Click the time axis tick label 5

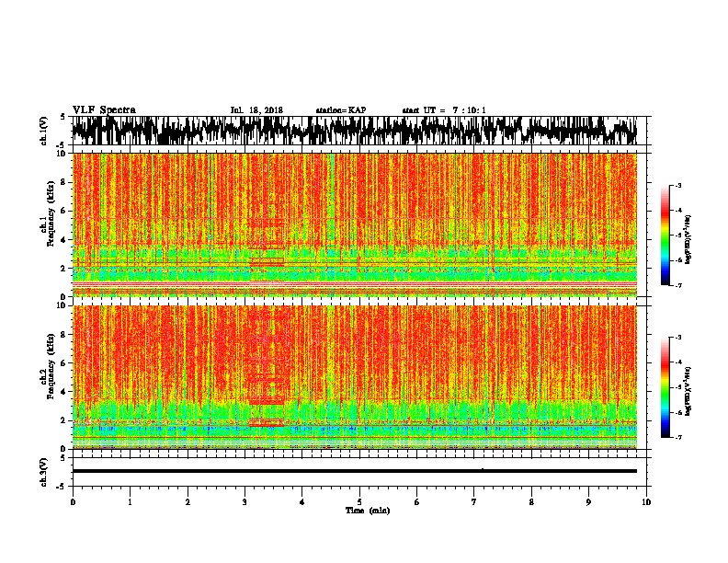359,502
